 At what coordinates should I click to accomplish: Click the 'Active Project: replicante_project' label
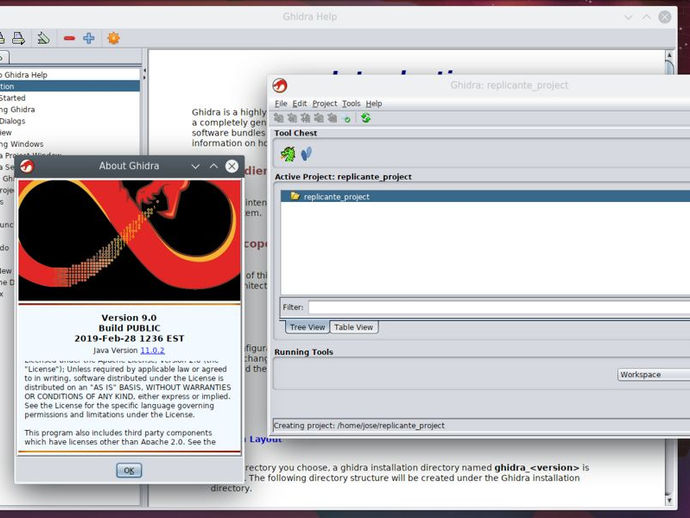tap(343, 177)
